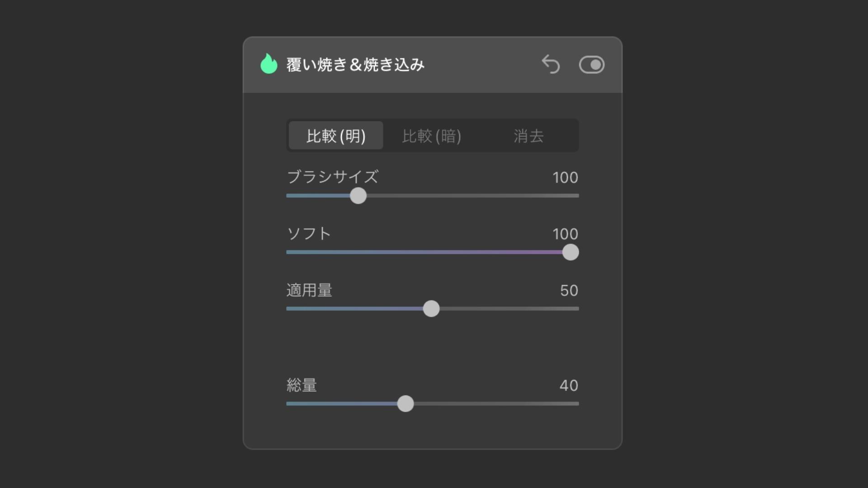This screenshot has width=868, height=488.
Task: Click the ソフト label text
Action: [x=309, y=234]
